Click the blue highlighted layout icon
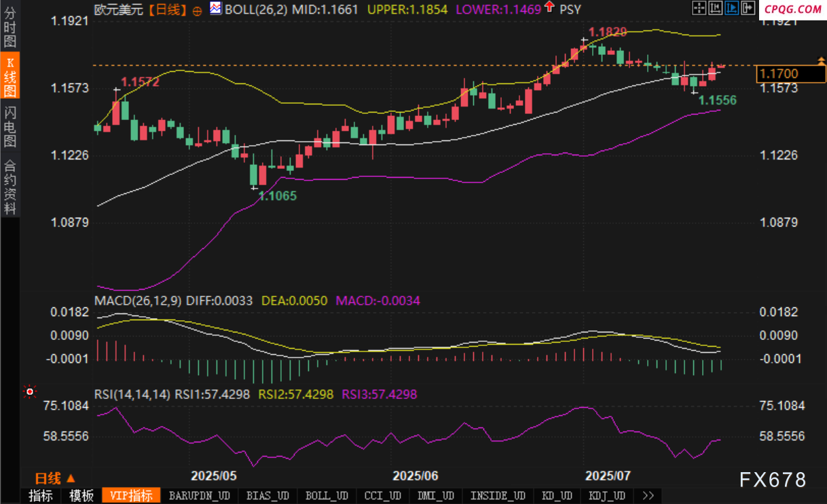 [x=731, y=8]
